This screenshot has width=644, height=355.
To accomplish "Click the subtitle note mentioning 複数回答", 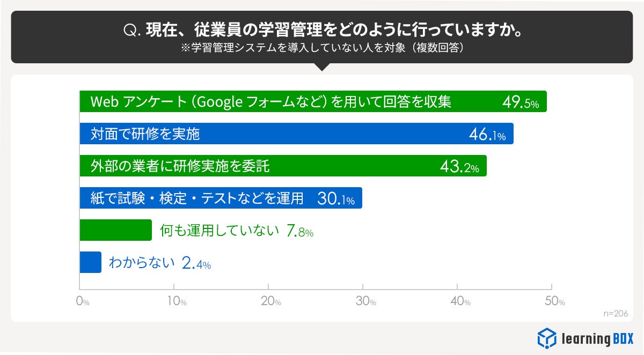I will point(322,48).
